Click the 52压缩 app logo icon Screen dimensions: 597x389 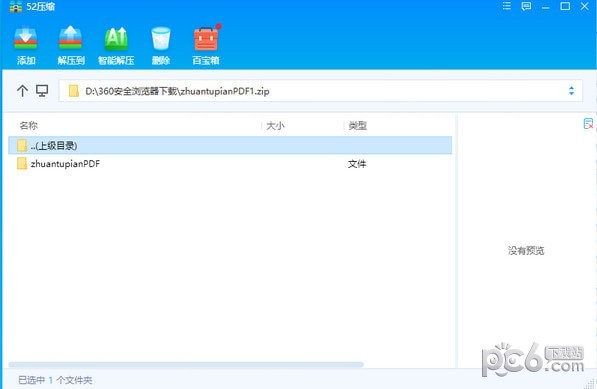point(16,6)
